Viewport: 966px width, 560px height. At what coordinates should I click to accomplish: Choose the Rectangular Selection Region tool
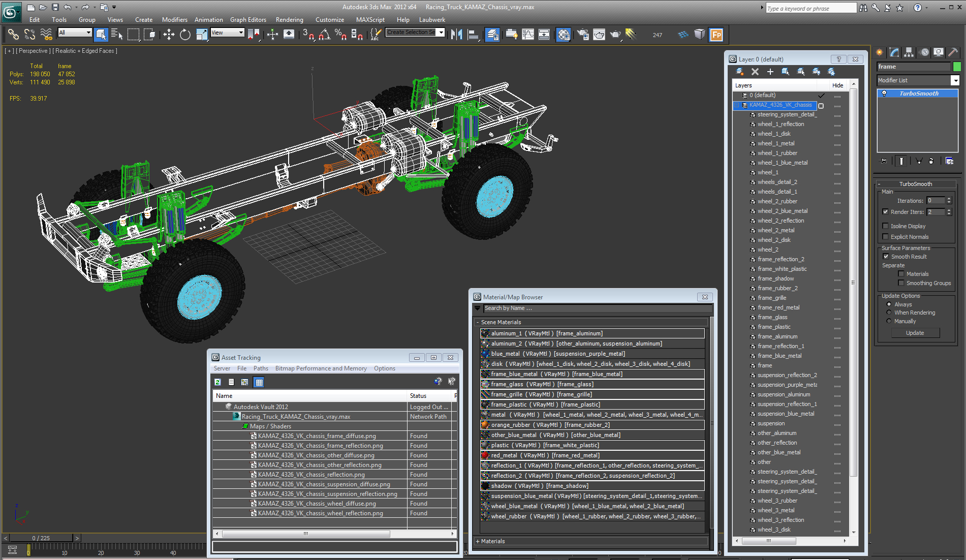click(134, 35)
